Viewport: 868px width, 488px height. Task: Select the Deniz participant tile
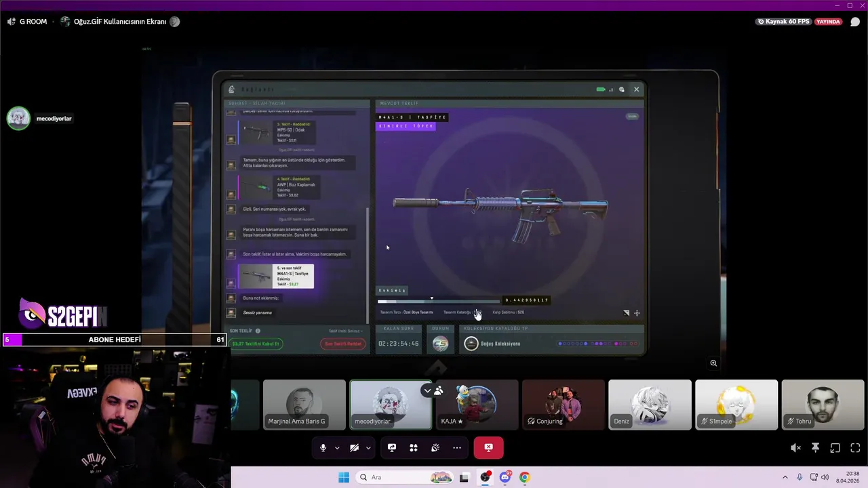[x=650, y=405]
